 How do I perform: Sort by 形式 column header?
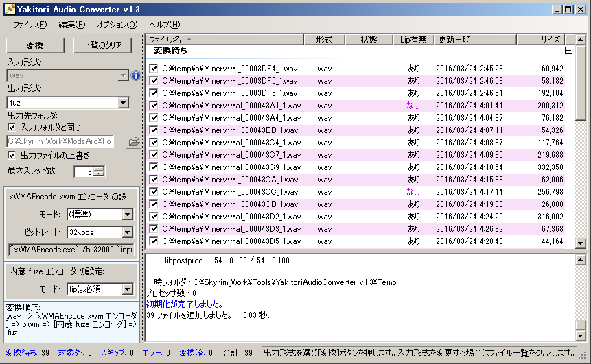pyautogui.click(x=324, y=40)
